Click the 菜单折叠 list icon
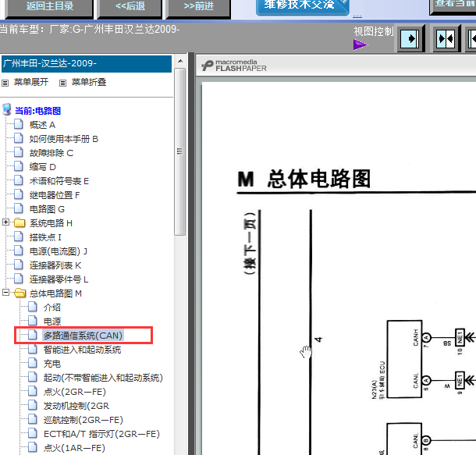 coord(62,83)
